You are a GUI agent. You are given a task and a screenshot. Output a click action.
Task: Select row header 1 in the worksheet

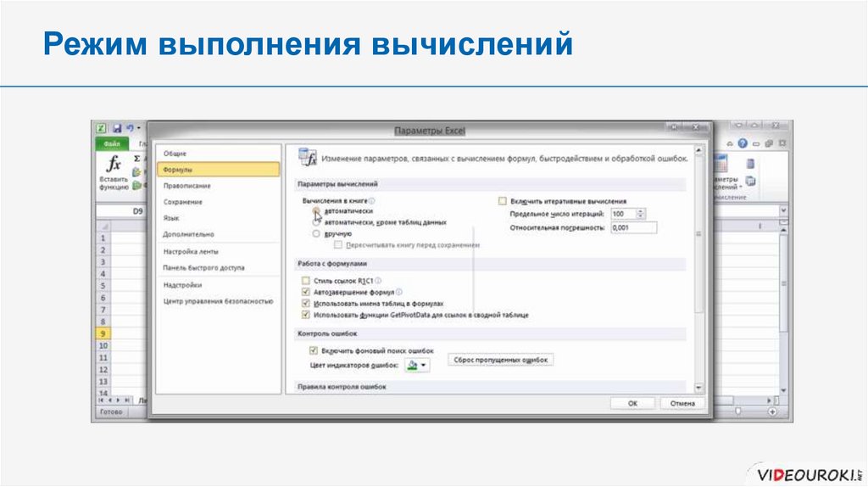click(103, 238)
